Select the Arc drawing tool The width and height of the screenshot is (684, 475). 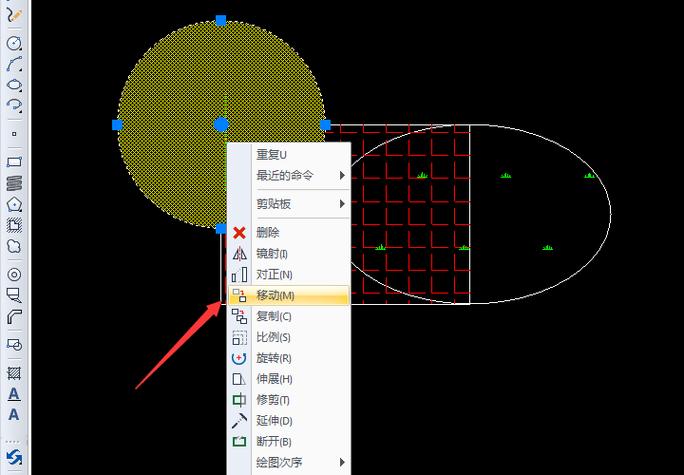click(14, 64)
